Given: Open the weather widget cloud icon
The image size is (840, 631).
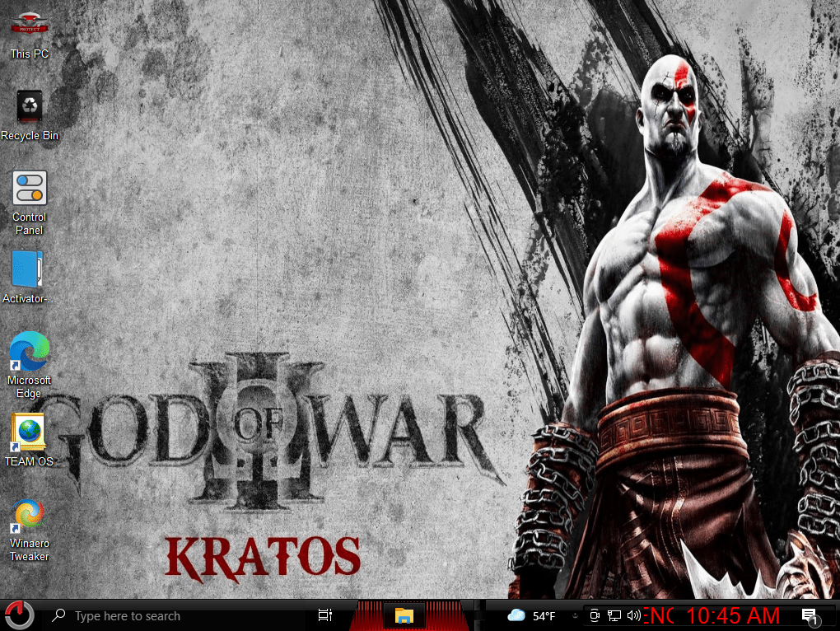Looking at the screenshot, I should (x=516, y=615).
